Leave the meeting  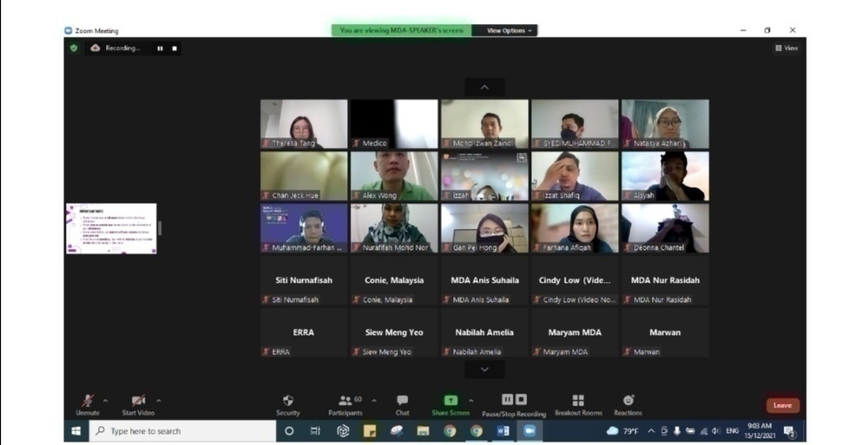782,405
